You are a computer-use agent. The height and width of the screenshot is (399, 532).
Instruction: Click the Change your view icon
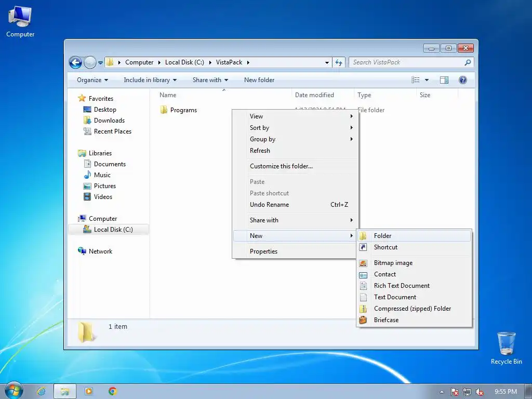415,80
